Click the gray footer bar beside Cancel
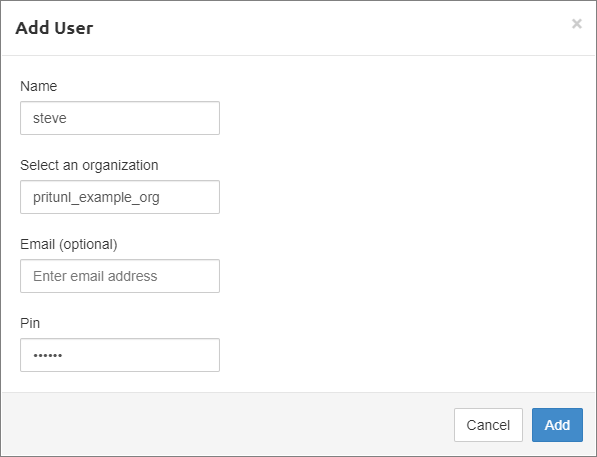 (x=228, y=425)
